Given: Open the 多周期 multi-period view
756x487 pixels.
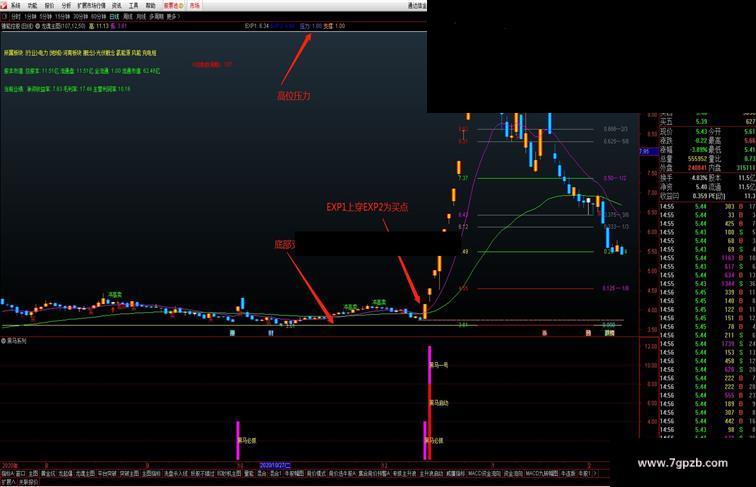Looking at the screenshot, I should (x=156, y=17).
